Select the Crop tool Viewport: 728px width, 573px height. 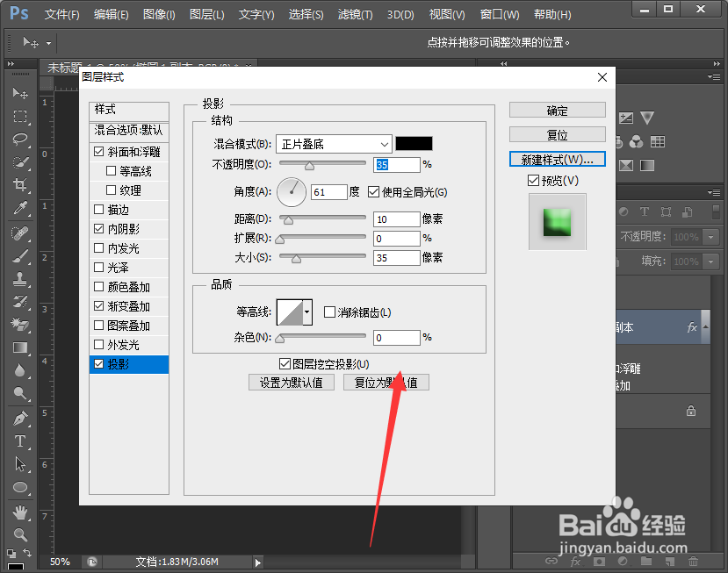coord(20,184)
